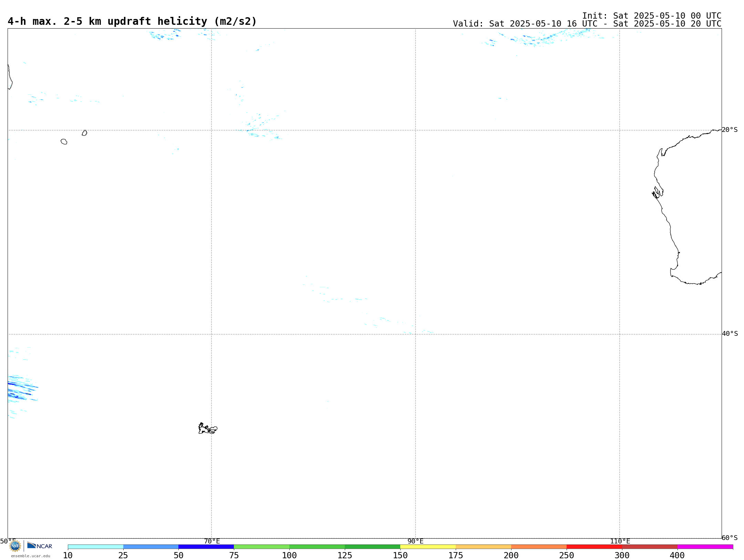The image size is (744, 560).
Task: Click the colorbar label 400
Action: [x=678, y=556]
